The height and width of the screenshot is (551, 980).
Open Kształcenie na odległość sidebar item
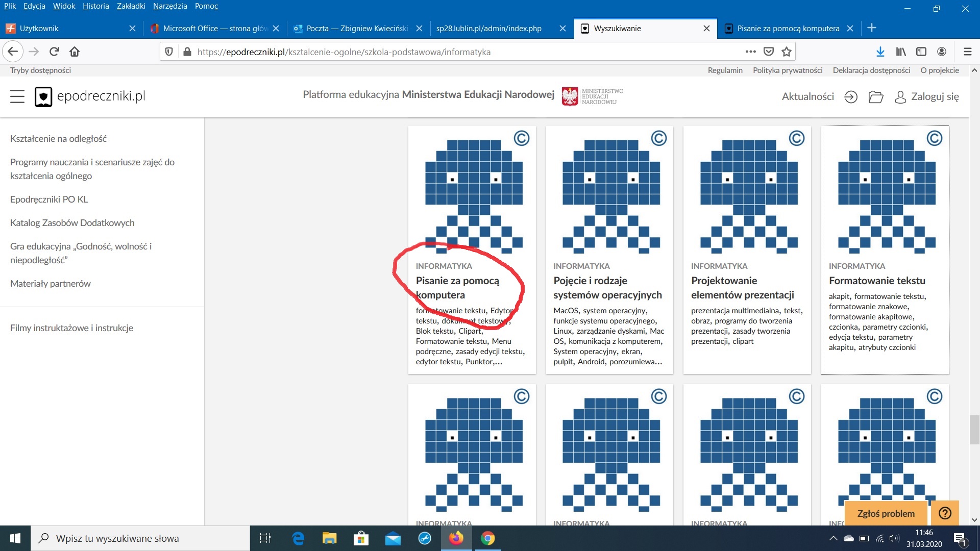[x=58, y=139]
